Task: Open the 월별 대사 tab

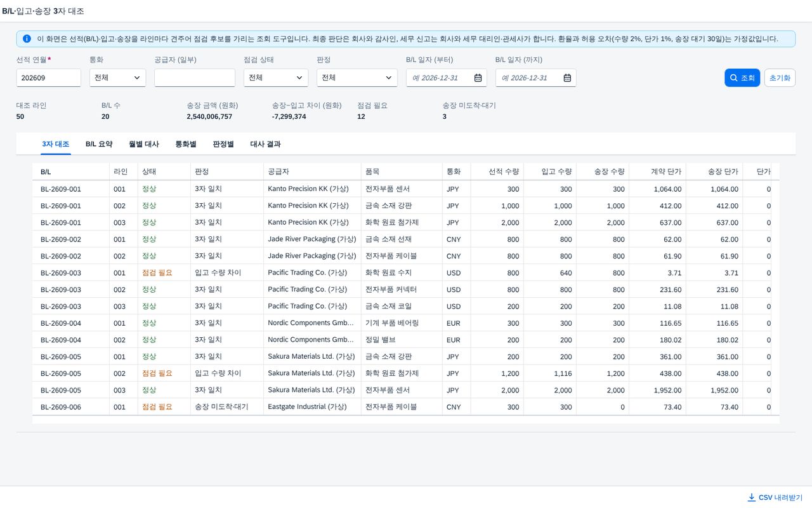Action: click(x=144, y=144)
